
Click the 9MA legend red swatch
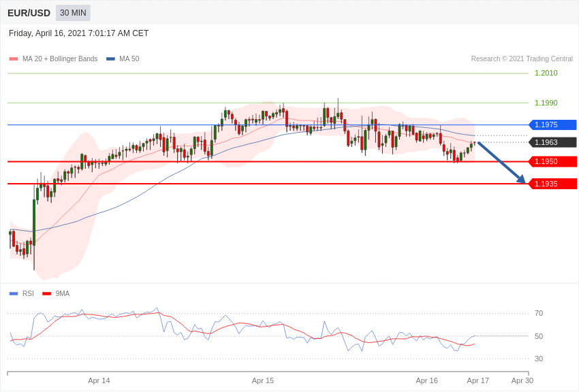tap(46, 293)
